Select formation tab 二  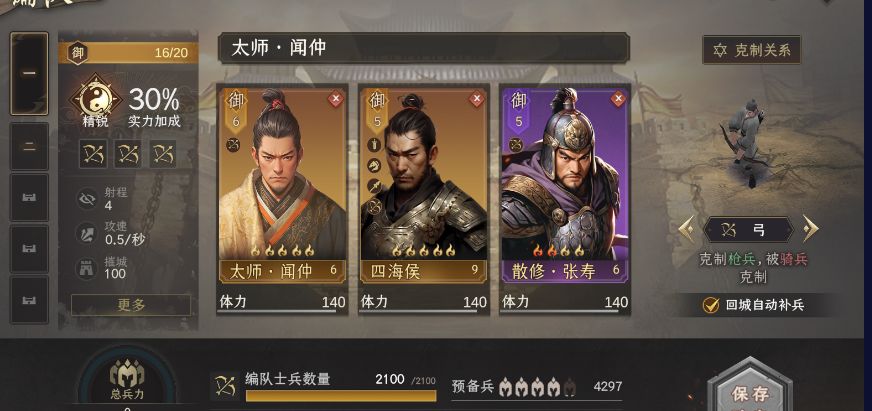pyautogui.click(x=29, y=147)
